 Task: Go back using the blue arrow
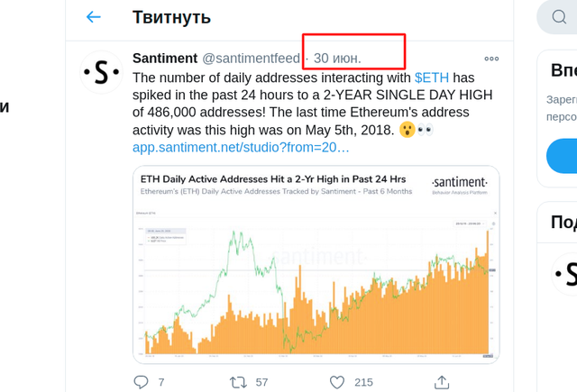coord(94,17)
